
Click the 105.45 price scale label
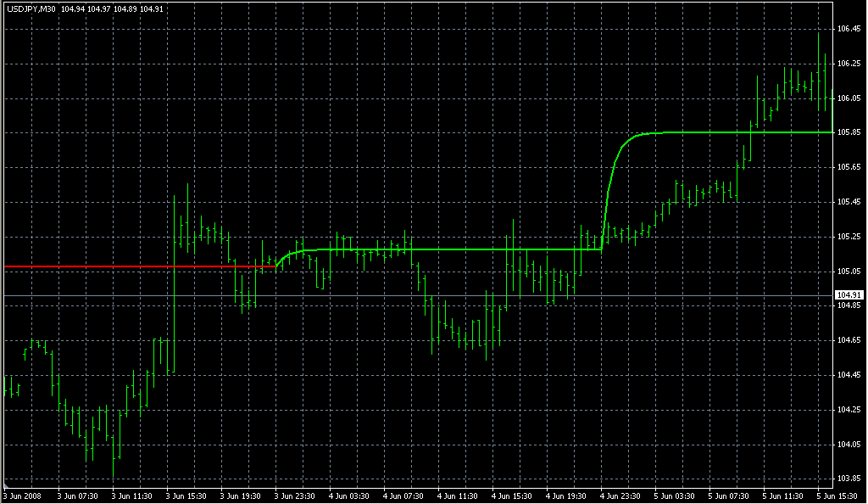849,202
